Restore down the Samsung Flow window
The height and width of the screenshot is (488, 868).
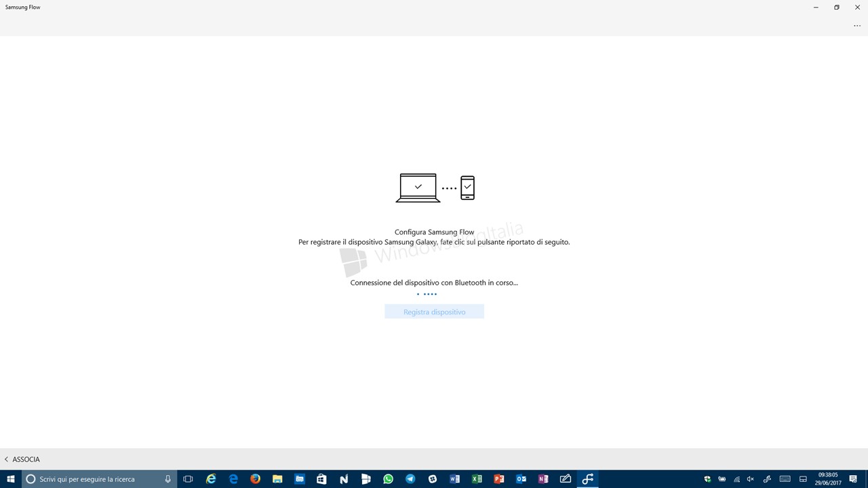click(837, 7)
